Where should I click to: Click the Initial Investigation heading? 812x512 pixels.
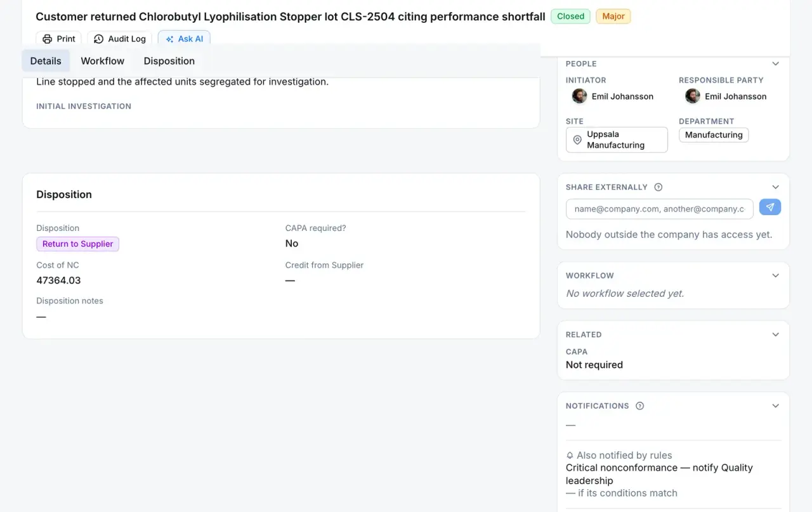pyautogui.click(x=84, y=107)
